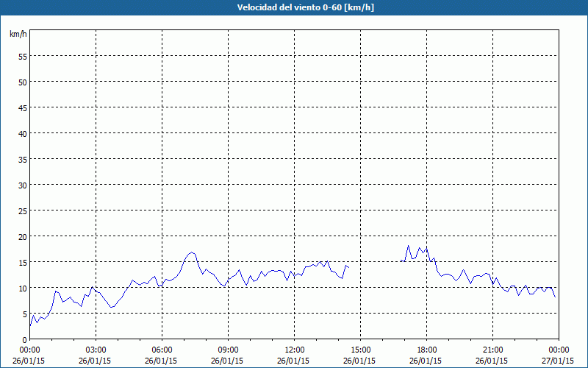Click the 40 y-axis tick label

(x=22, y=133)
